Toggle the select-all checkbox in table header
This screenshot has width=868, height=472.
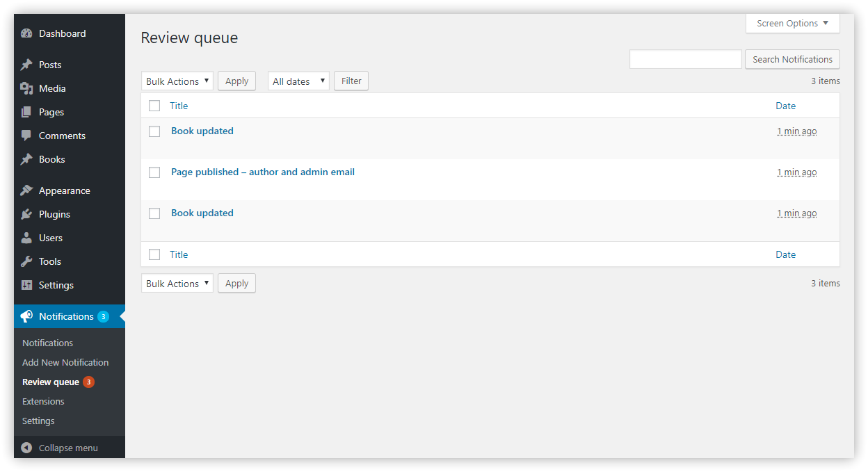(x=154, y=106)
